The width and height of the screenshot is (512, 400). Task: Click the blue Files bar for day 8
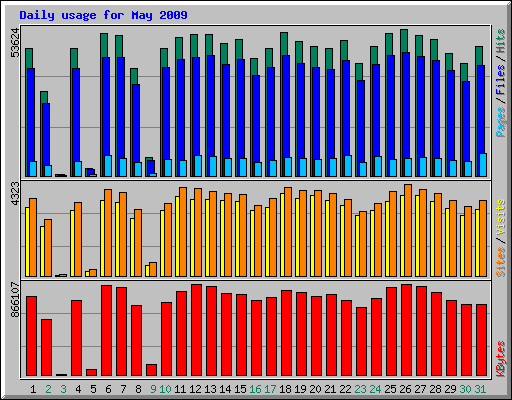[x=136, y=123]
